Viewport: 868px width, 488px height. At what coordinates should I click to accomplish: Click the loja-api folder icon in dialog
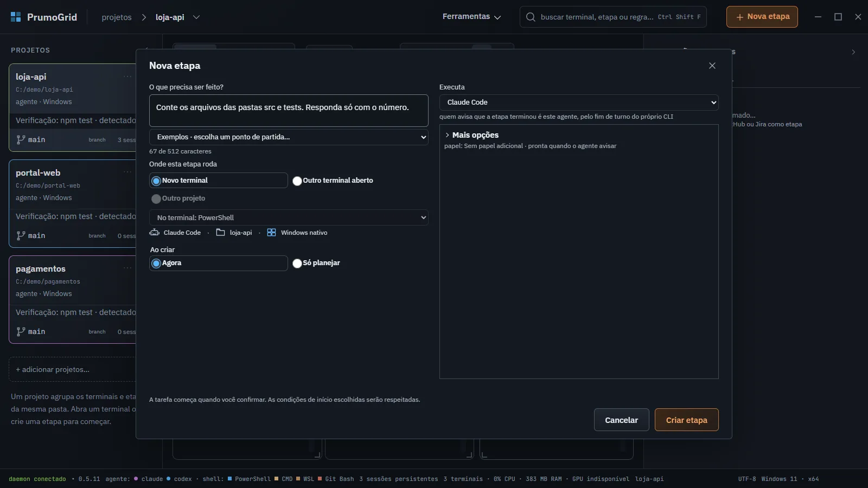(220, 232)
